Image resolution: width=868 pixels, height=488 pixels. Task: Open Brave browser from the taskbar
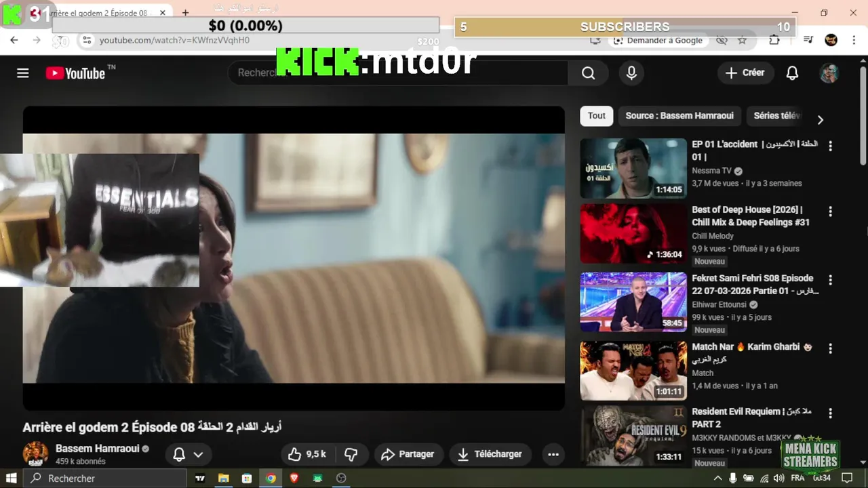click(x=294, y=478)
